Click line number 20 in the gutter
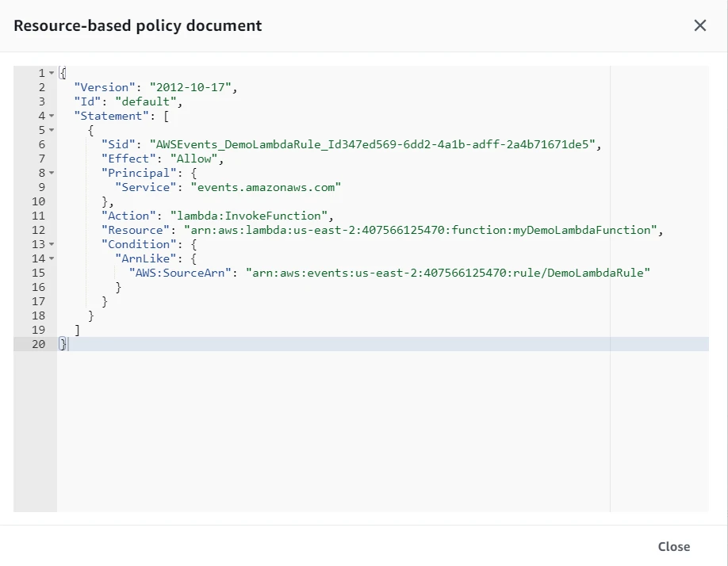Viewport: 728px width, 566px height. [x=38, y=344]
